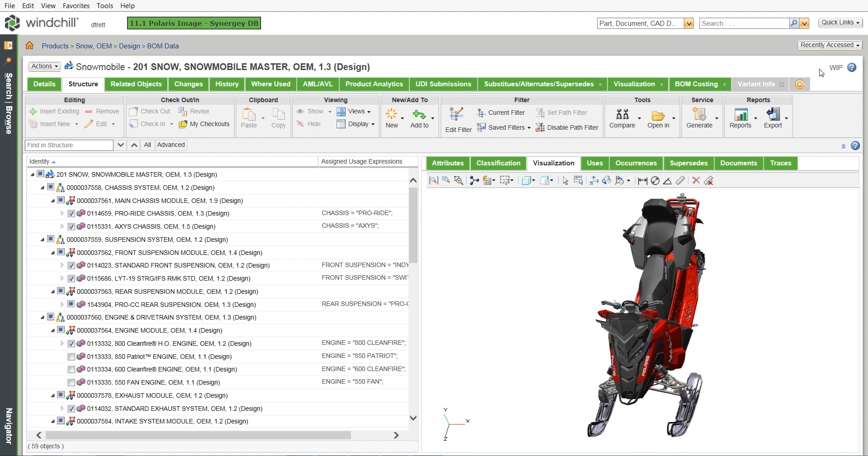868x456 pixels.
Task: Open the Views dropdown
Action: coord(354,112)
